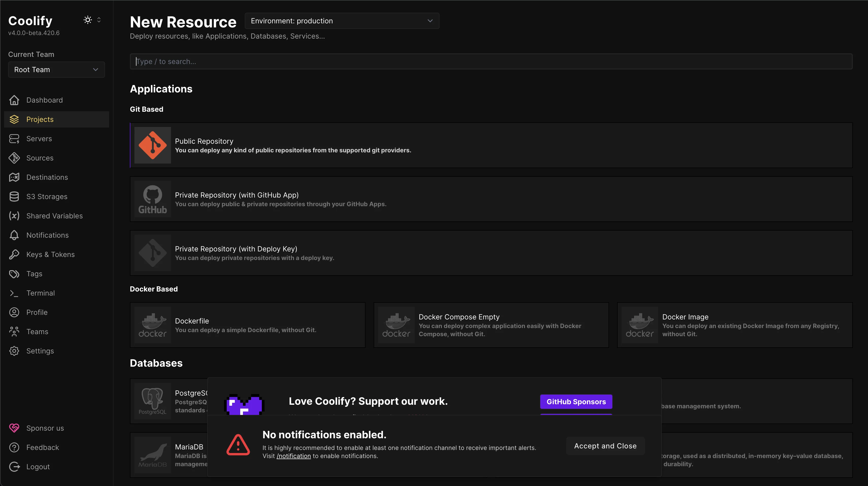Select the GitHub App repository icon
The image size is (868, 486).
click(x=153, y=199)
